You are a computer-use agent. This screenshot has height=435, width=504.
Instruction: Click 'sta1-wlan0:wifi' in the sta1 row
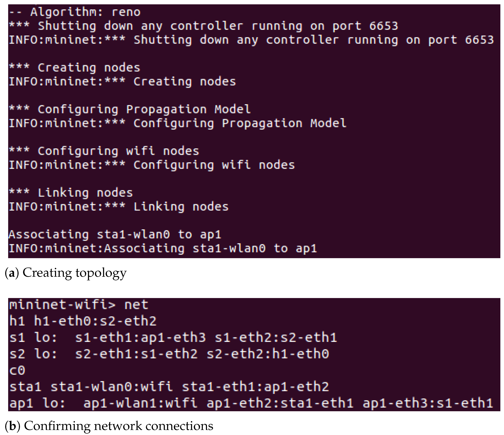point(111,387)
